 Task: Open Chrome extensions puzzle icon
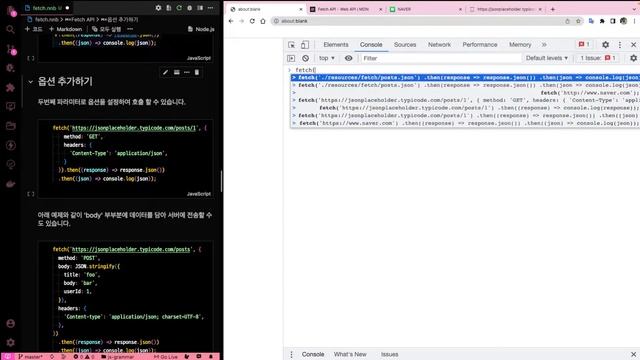pos(602,21)
